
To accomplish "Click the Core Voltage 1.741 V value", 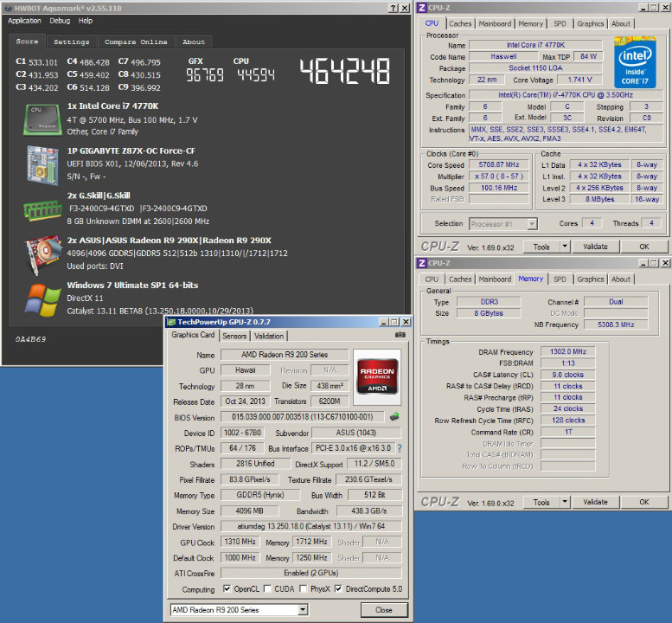I will [579, 80].
